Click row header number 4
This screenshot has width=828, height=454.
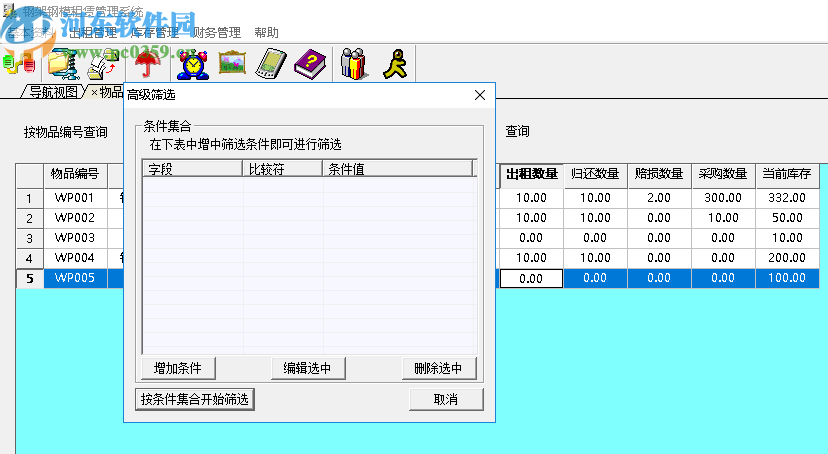30,259
